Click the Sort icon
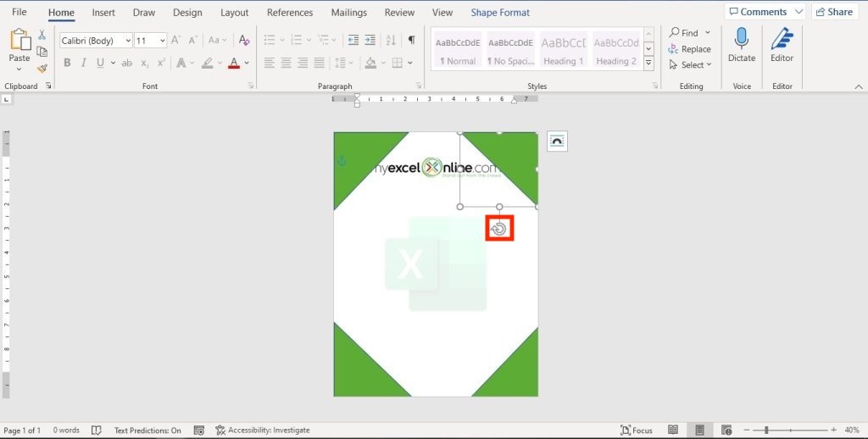Image resolution: width=868 pixels, height=439 pixels. pyautogui.click(x=391, y=40)
